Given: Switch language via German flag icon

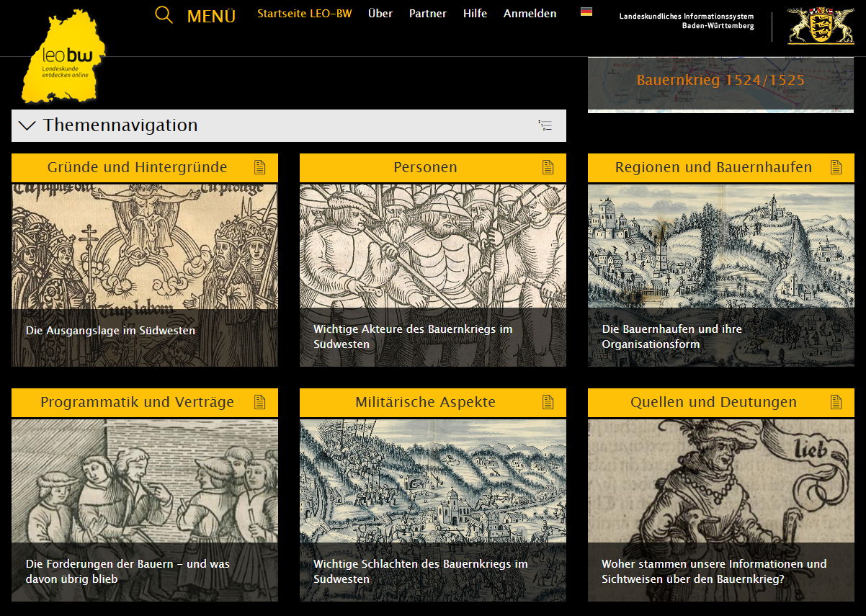Looking at the screenshot, I should pos(586,12).
